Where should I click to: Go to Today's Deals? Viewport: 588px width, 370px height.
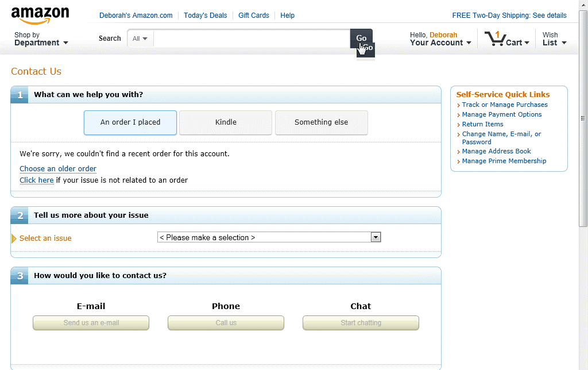click(x=205, y=16)
